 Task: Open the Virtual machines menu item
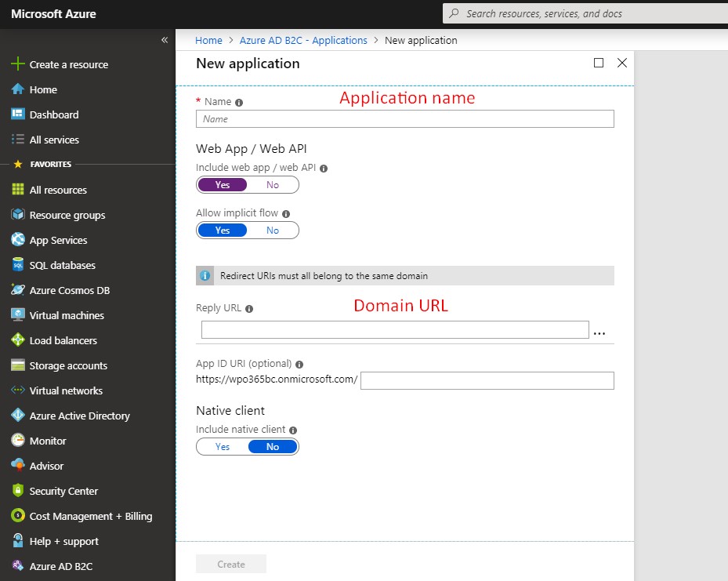[67, 315]
